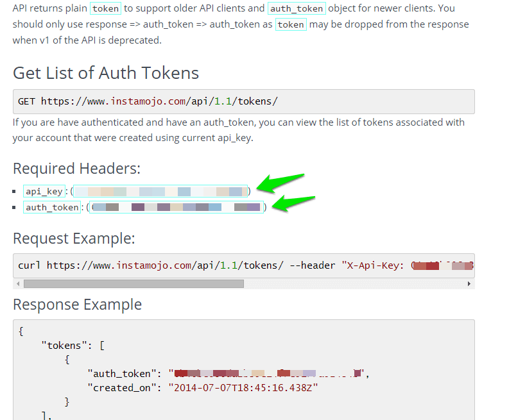Click the horizontal scrollbar right arrow
Image resolution: width=509 pixels, height=420 pixels.
(x=469, y=284)
